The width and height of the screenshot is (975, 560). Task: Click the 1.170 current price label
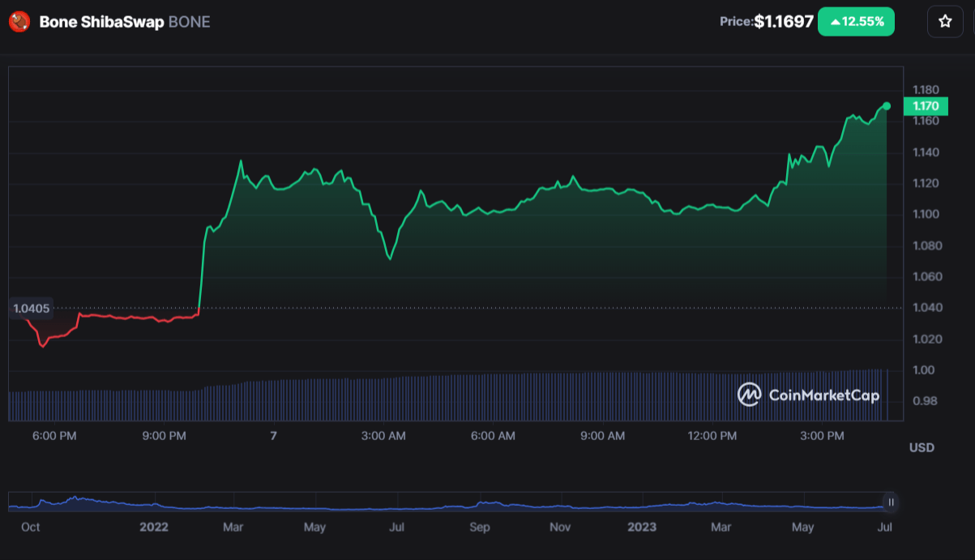(x=925, y=106)
